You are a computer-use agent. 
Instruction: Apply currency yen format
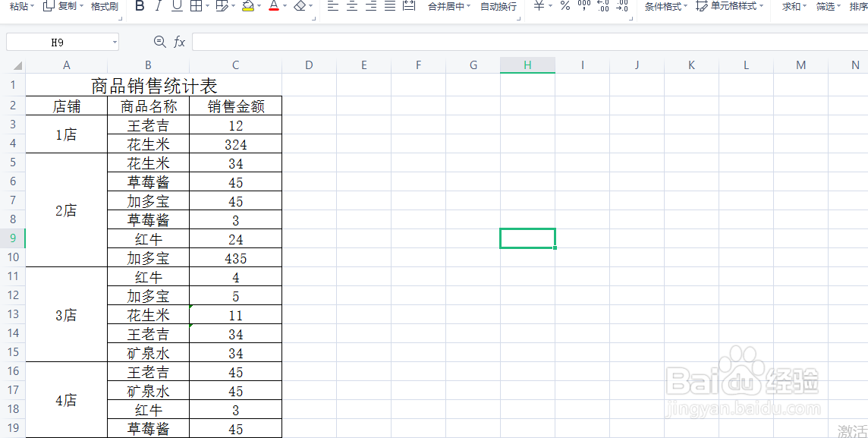tap(539, 7)
